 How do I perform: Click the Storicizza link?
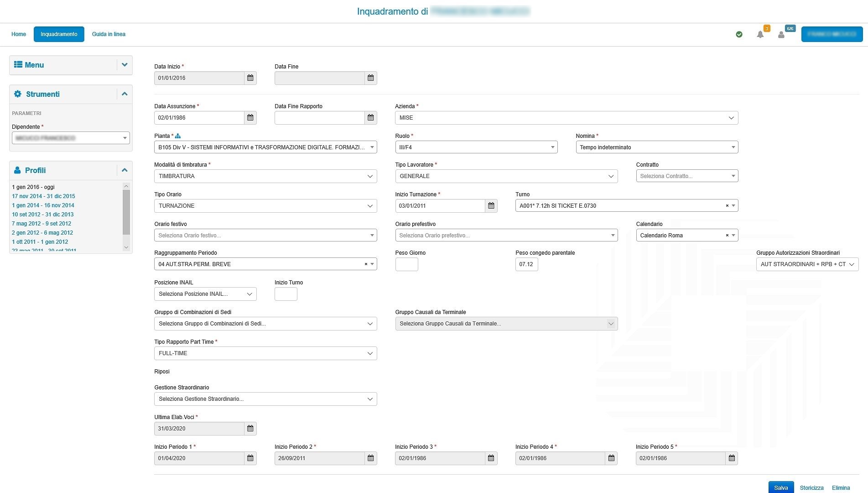(x=811, y=488)
